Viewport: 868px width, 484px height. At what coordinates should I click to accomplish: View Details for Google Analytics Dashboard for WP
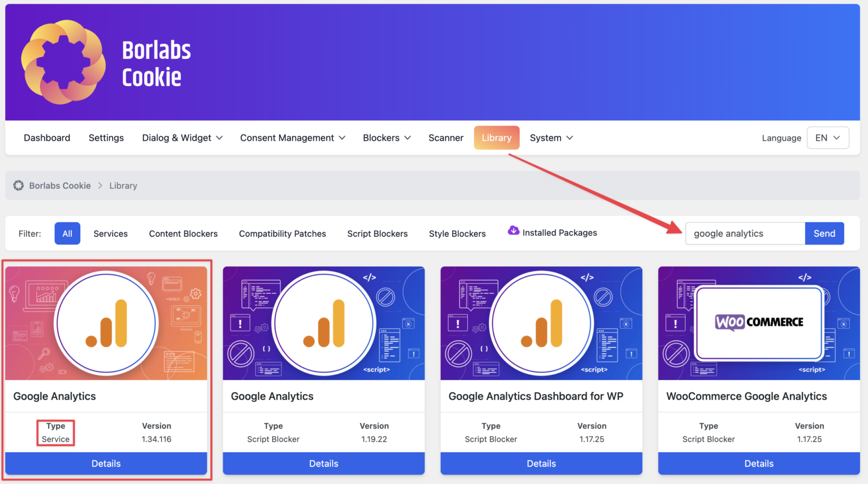click(541, 464)
